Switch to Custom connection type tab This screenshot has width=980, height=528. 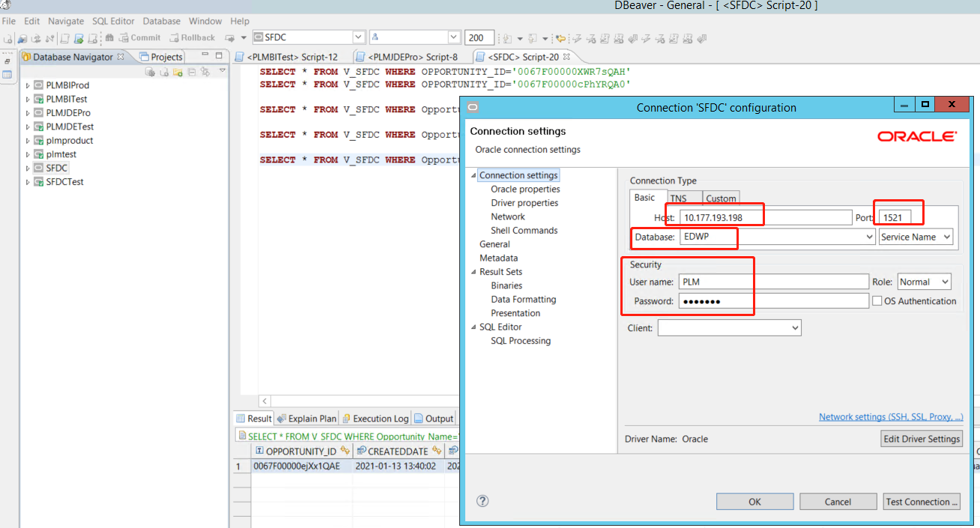721,198
